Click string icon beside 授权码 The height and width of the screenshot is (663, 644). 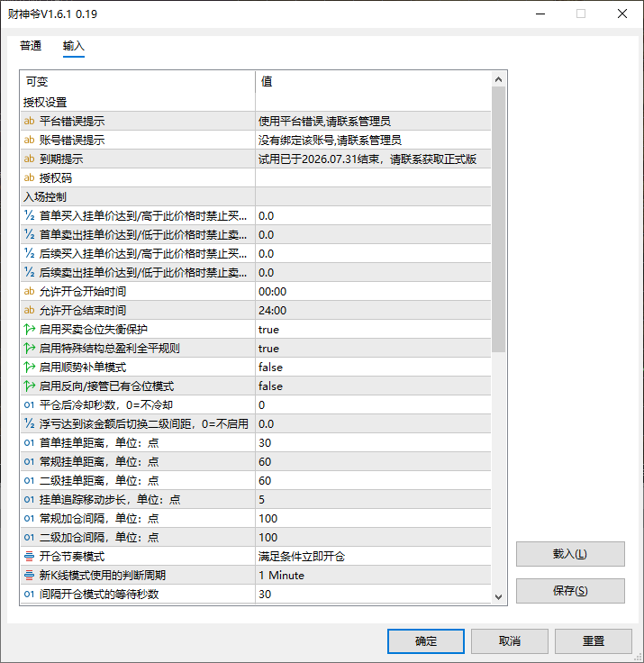[29, 177]
